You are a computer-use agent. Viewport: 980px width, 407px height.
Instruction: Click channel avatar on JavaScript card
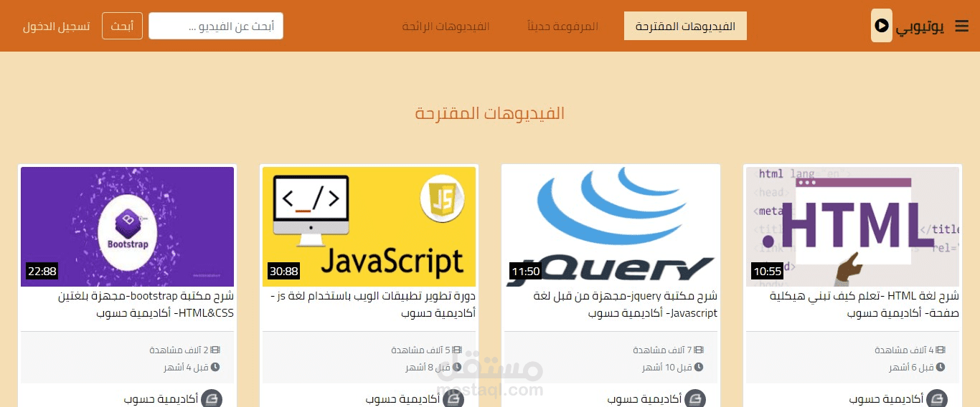pyautogui.click(x=453, y=398)
